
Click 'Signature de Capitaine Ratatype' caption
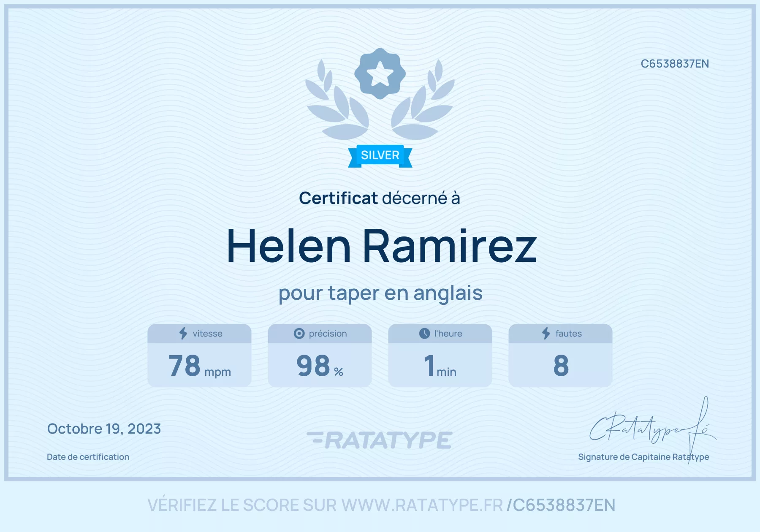[643, 457]
